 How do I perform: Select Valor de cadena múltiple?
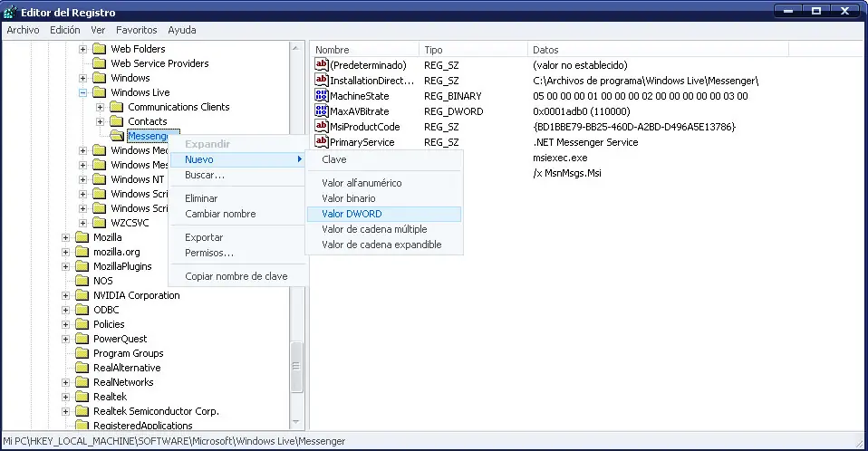[x=383, y=229]
